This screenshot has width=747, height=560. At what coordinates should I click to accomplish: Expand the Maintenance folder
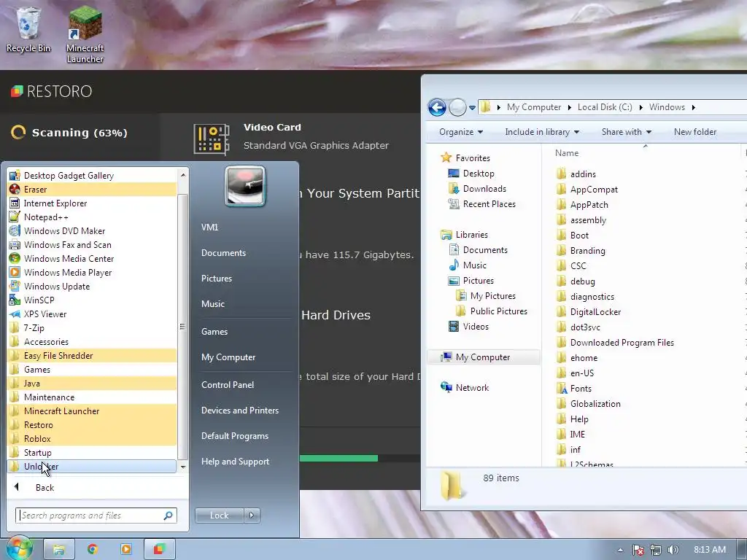coord(92,397)
